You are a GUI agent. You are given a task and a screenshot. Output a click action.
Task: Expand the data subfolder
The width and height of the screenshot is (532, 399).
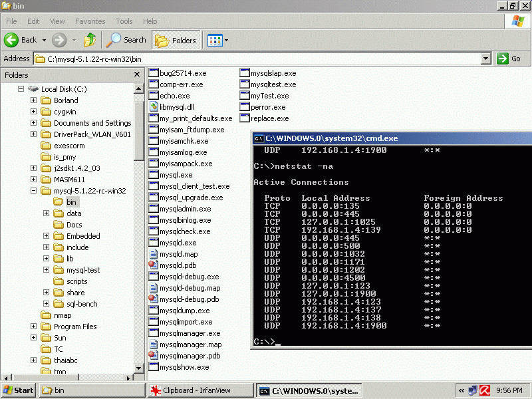(46, 213)
